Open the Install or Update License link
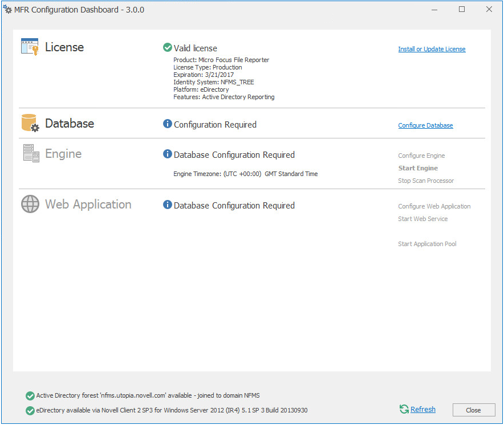Viewport: 504px width, 425px height. coord(432,49)
